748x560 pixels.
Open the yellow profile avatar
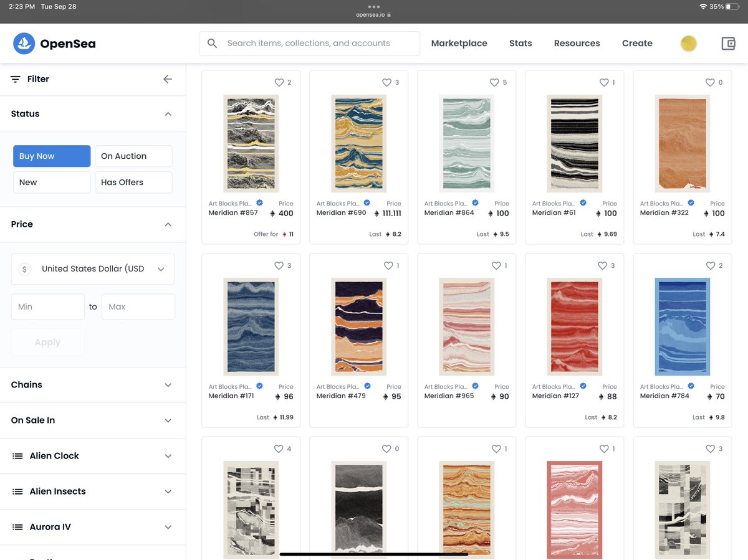coord(688,44)
